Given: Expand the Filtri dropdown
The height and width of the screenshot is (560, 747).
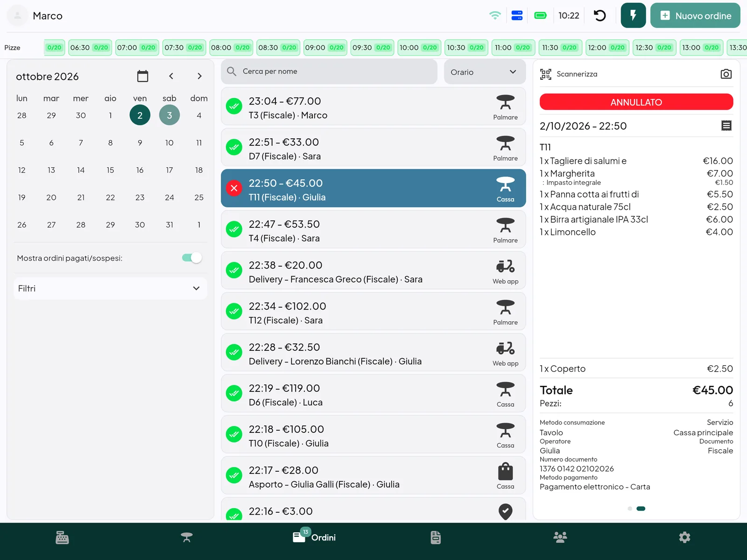Looking at the screenshot, I should [110, 289].
